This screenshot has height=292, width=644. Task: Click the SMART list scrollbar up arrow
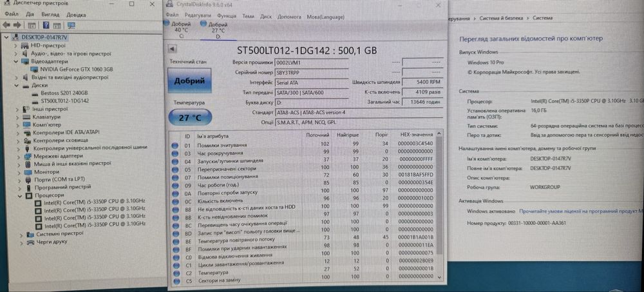pos(440,134)
